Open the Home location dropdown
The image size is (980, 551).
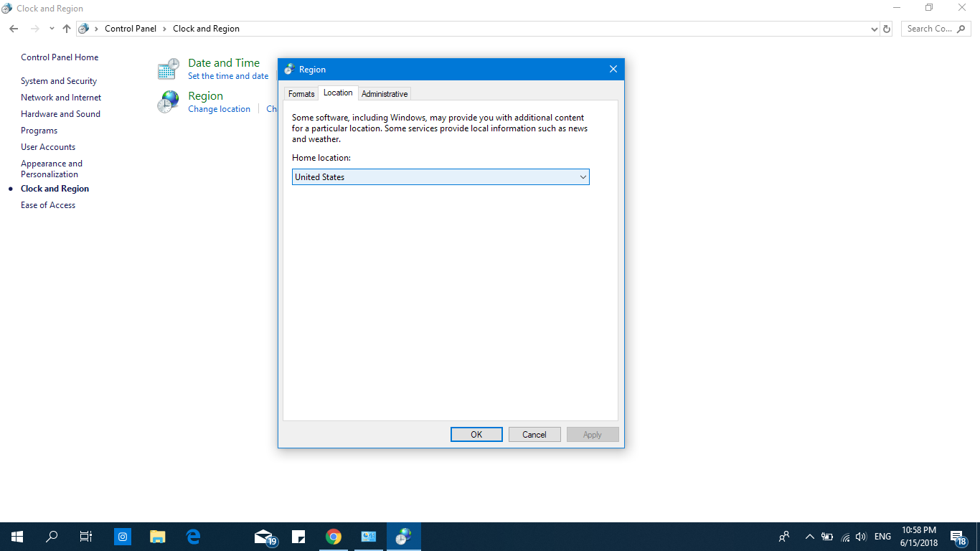click(x=440, y=177)
